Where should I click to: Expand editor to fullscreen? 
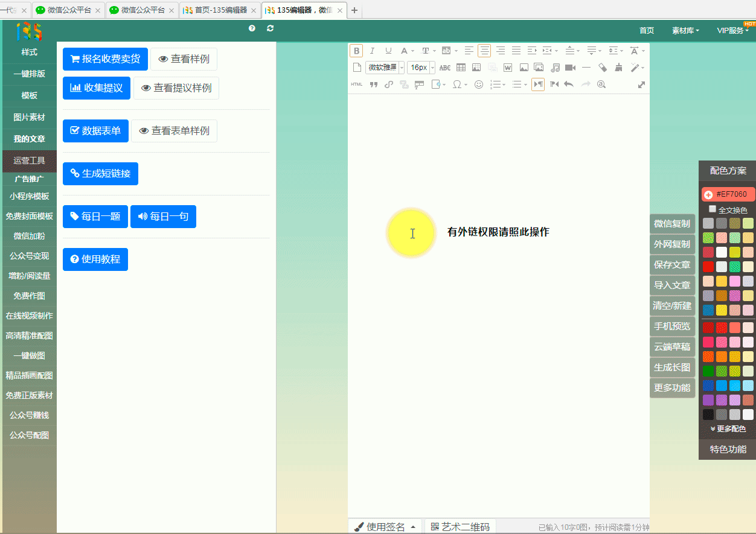click(641, 84)
